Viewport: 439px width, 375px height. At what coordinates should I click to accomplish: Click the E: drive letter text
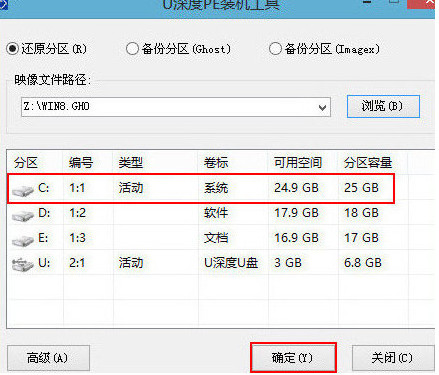coord(43,238)
